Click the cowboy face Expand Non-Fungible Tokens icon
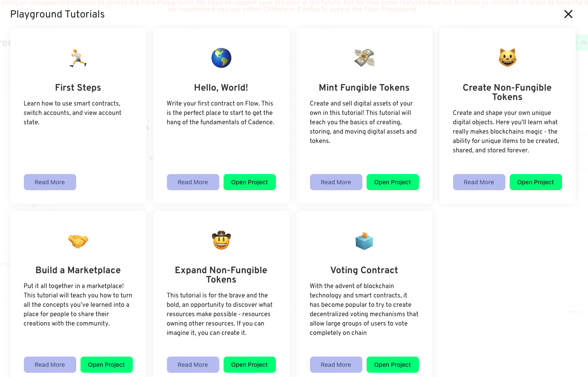Viewport: 588px width, 377px height. coord(221,240)
